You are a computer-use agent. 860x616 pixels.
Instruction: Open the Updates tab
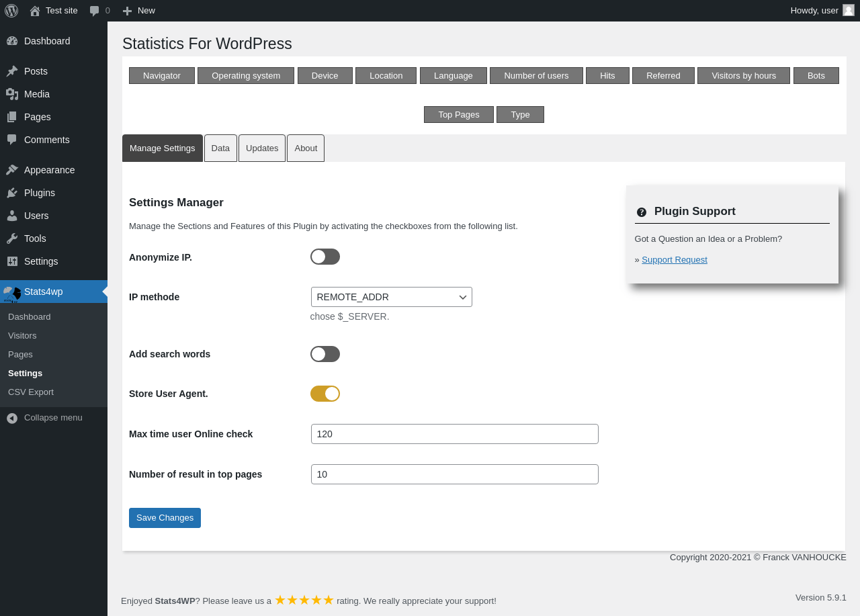pos(262,148)
